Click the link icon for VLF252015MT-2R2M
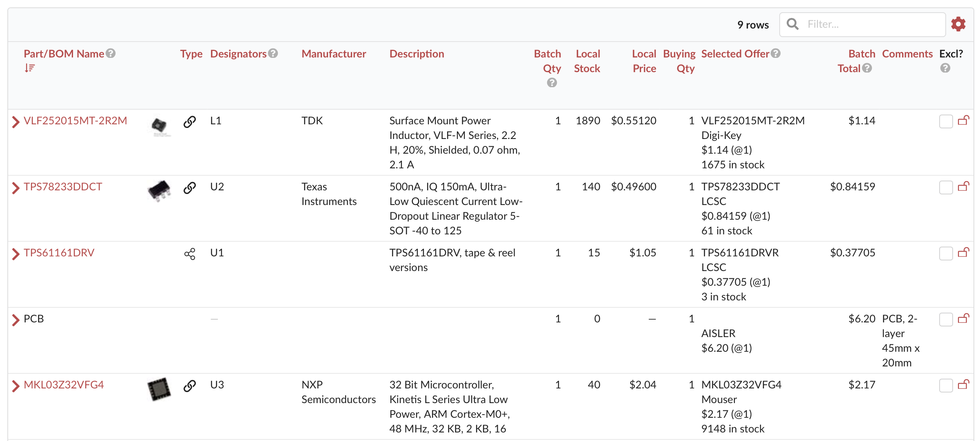Image resolution: width=980 pixels, height=441 pixels. click(190, 121)
